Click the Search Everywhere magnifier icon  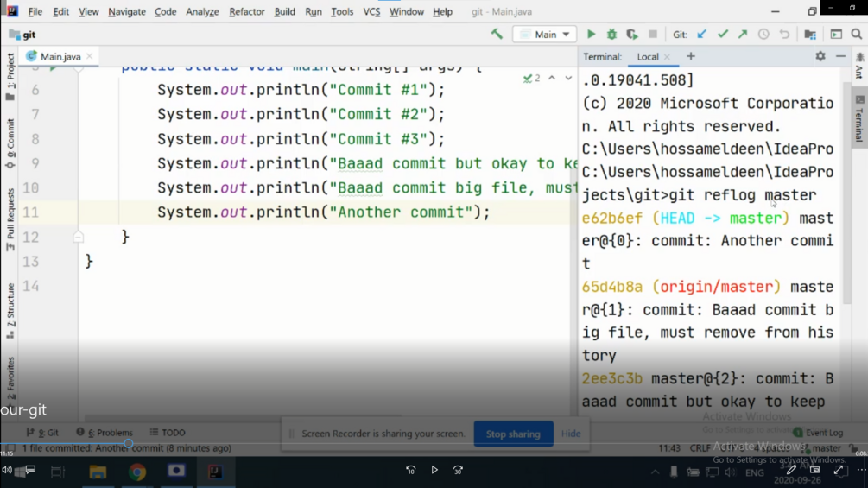pos(857,35)
